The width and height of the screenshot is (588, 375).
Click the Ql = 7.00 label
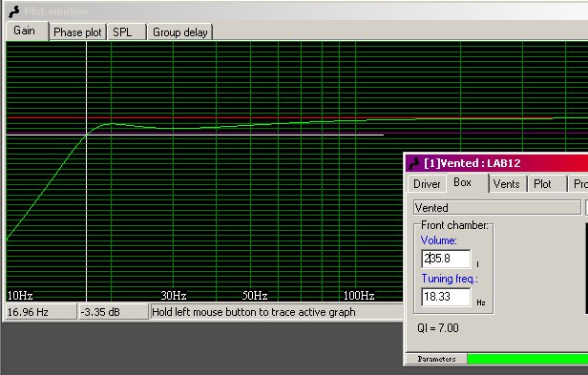coord(437,328)
